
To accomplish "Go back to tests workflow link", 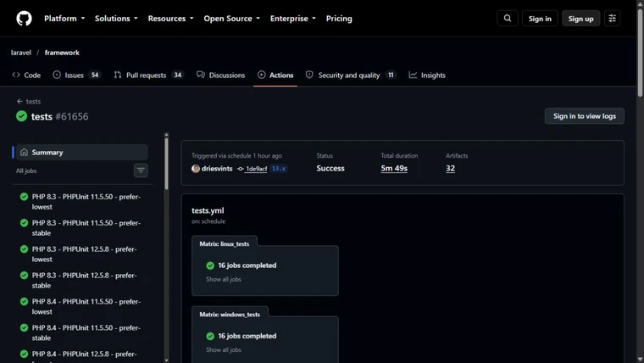I will pos(33,101).
